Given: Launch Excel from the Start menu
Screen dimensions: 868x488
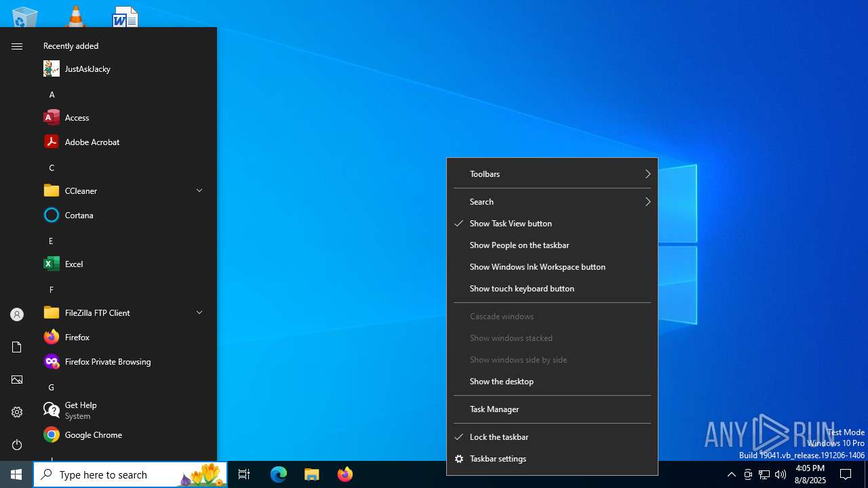Looking at the screenshot, I should [x=123, y=264].
